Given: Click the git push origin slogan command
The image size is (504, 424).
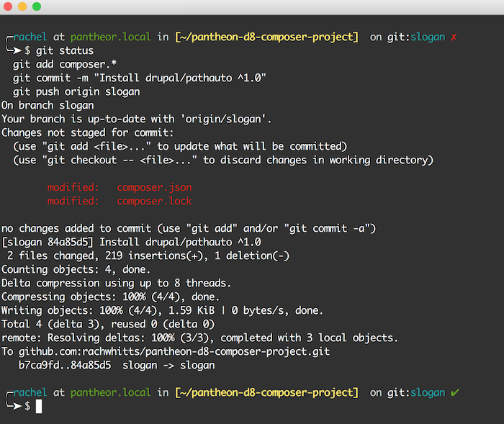Looking at the screenshot, I should [x=76, y=91].
